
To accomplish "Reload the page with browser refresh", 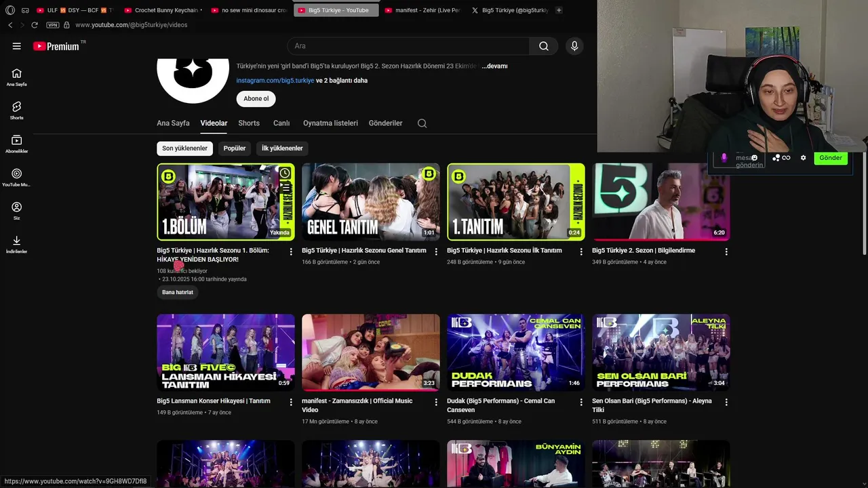I will pos(35,25).
